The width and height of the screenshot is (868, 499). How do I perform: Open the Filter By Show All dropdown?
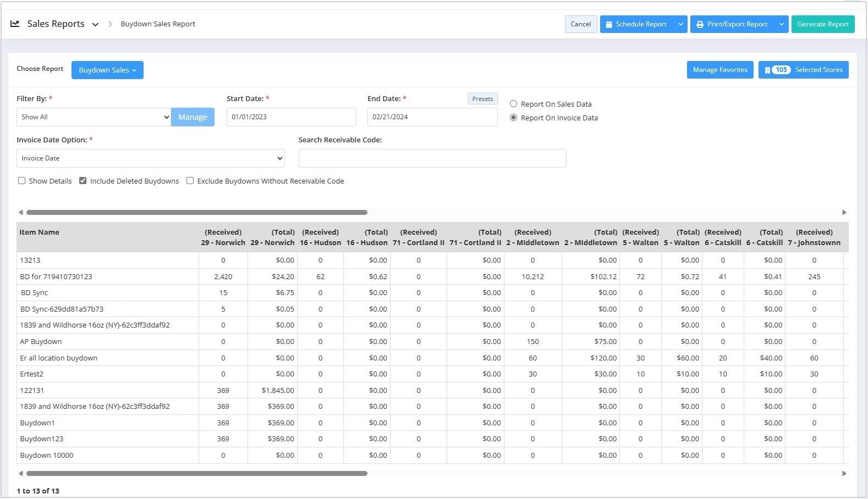[94, 117]
